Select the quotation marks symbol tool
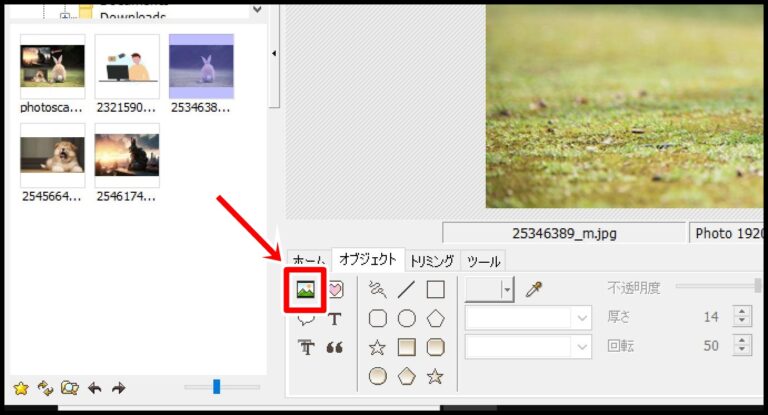Image resolution: width=768 pixels, height=415 pixels. [335, 347]
